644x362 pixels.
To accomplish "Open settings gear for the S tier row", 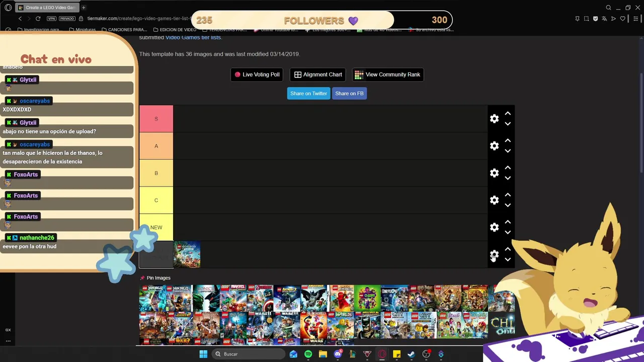I will point(494,119).
